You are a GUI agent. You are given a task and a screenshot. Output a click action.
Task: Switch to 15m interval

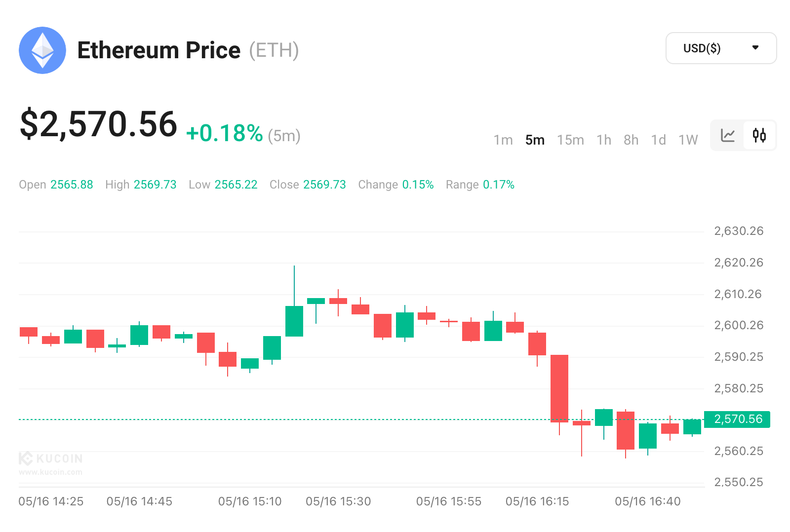570,140
